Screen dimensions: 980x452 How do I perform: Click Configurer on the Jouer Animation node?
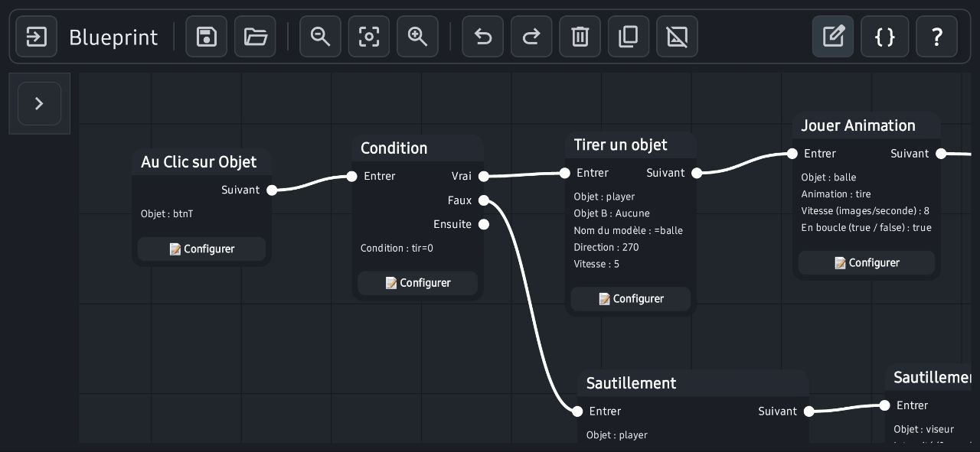coord(867,263)
